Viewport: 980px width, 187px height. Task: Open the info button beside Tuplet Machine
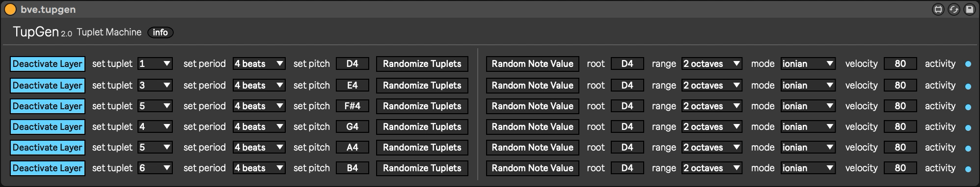pos(160,32)
